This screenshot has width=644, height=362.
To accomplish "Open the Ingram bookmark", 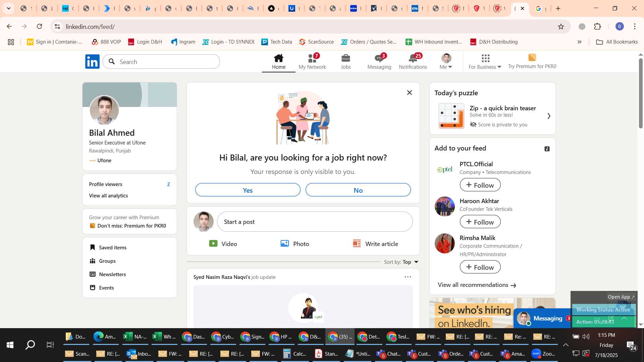I will (x=183, y=42).
